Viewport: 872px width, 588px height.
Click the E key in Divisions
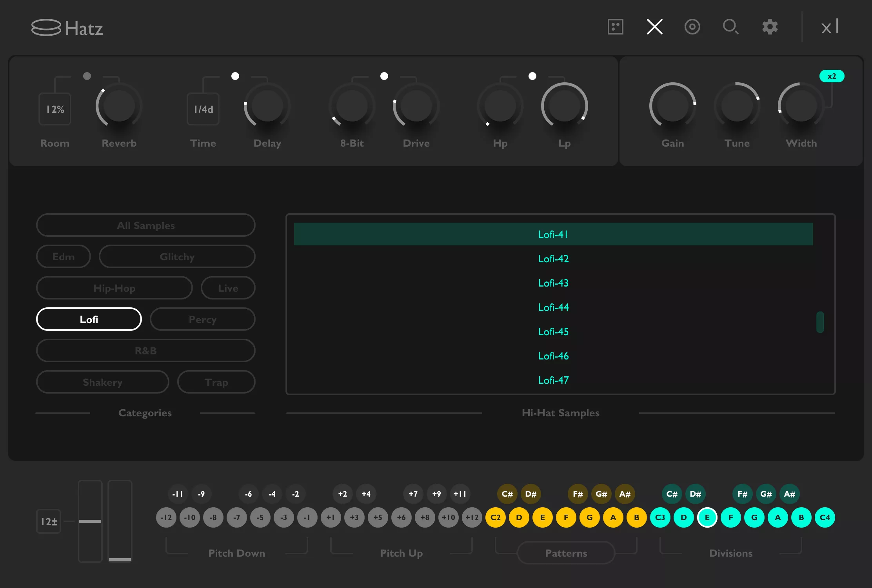[x=707, y=517]
